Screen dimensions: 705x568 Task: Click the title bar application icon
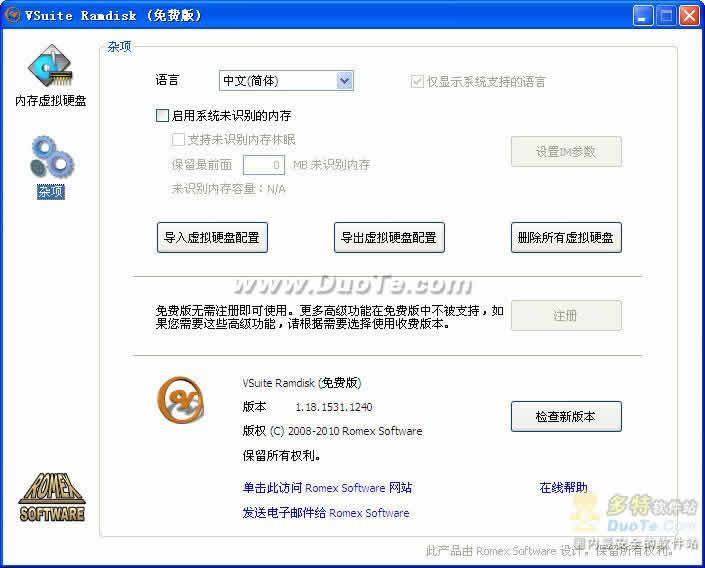coord(13,15)
